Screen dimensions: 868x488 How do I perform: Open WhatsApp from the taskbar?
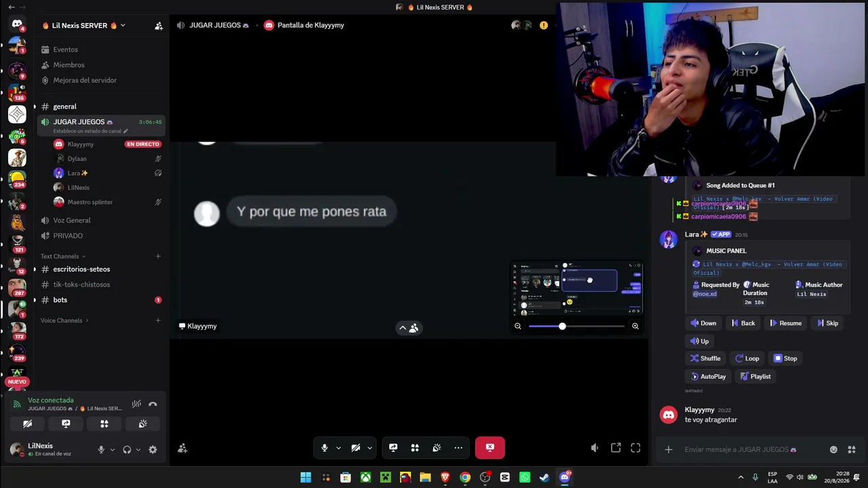[525, 478]
